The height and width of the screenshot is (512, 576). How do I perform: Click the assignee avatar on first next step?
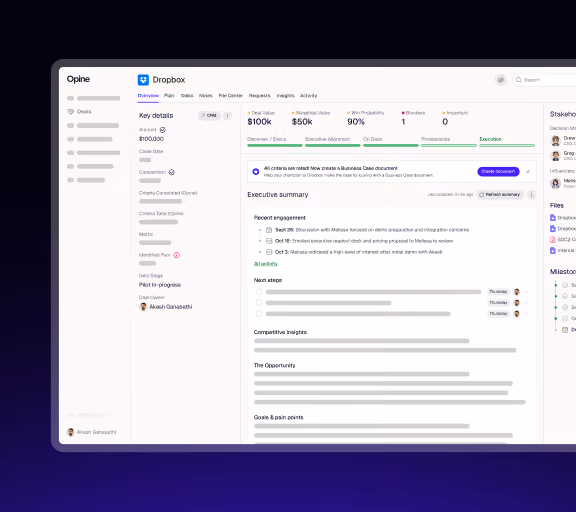(516, 292)
